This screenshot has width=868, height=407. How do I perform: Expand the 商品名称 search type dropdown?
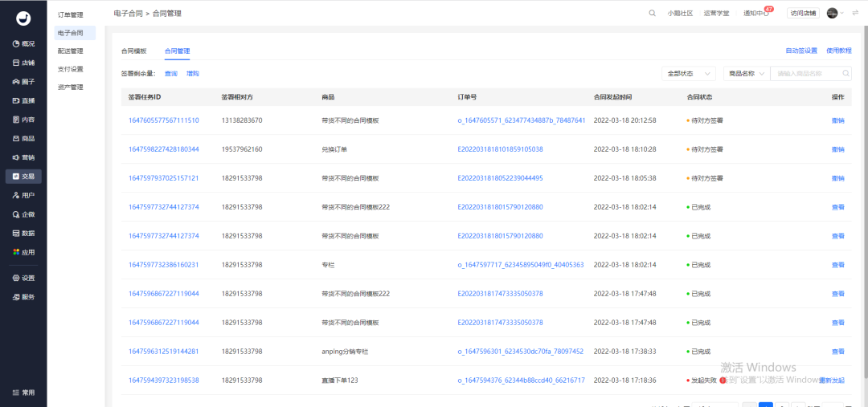point(746,74)
